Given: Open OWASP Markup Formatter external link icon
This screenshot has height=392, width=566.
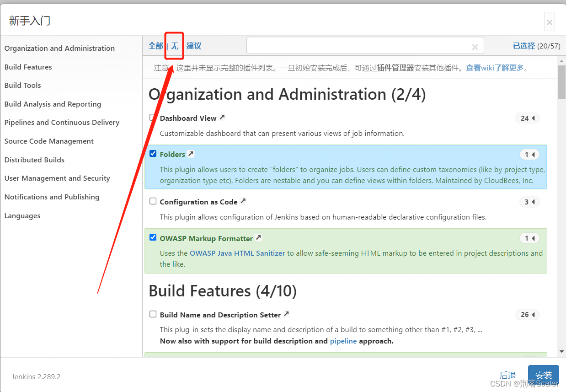Looking at the screenshot, I should (258, 238).
